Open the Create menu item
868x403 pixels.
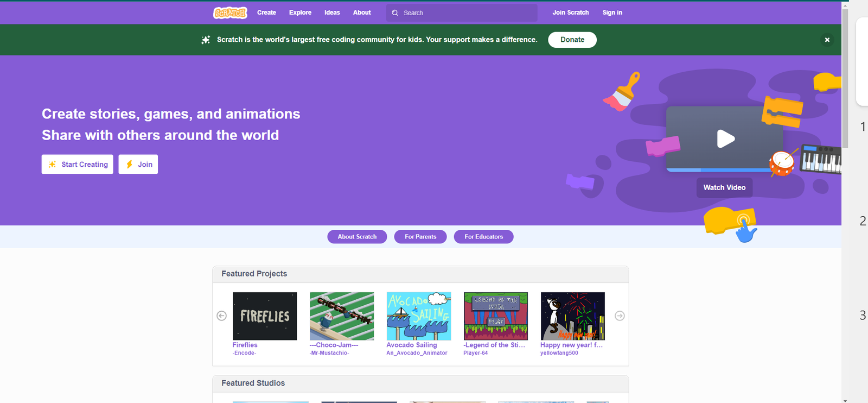coord(266,12)
